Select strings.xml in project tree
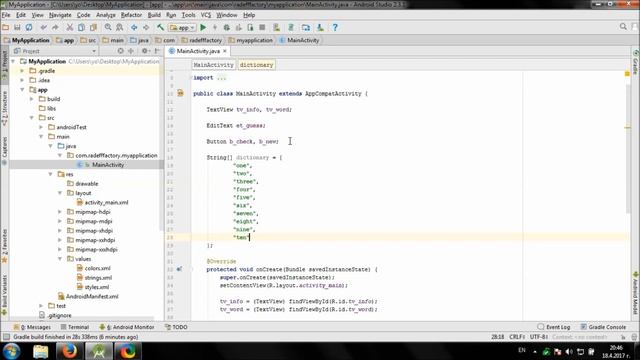The width and height of the screenshot is (640, 360). click(x=94, y=278)
